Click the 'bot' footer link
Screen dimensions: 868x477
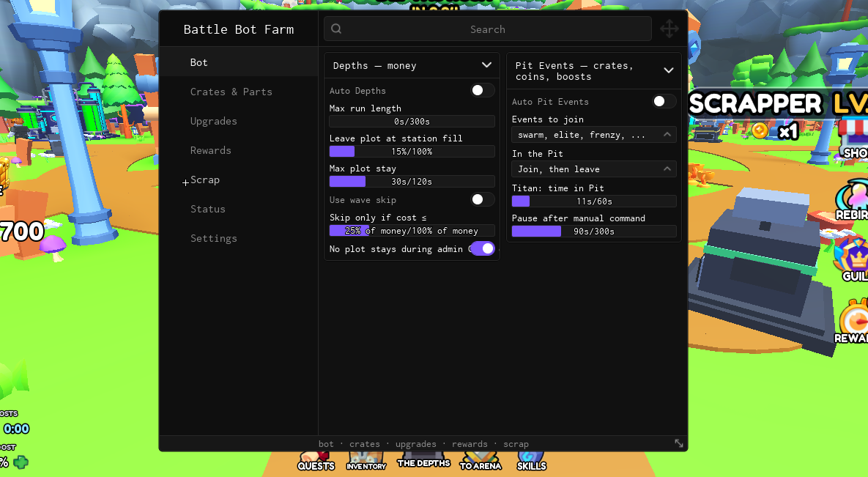[326, 444]
